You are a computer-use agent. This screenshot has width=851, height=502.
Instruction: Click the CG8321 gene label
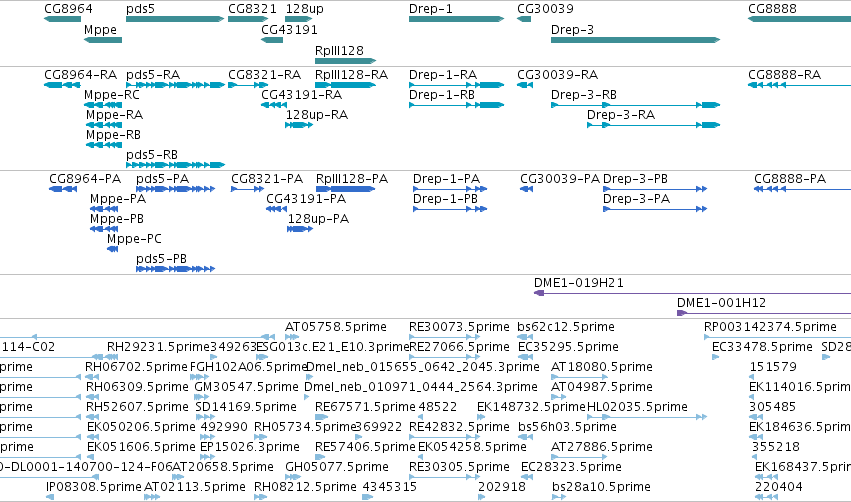pos(252,9)
